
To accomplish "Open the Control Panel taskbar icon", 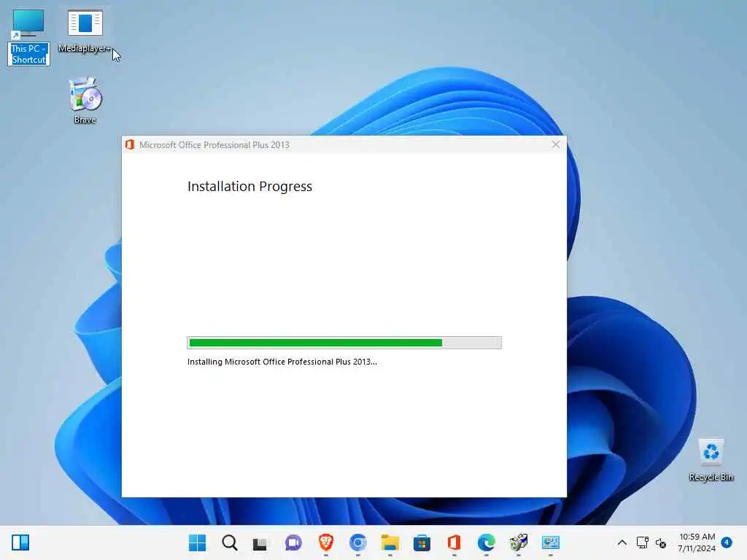I will 550,542.
